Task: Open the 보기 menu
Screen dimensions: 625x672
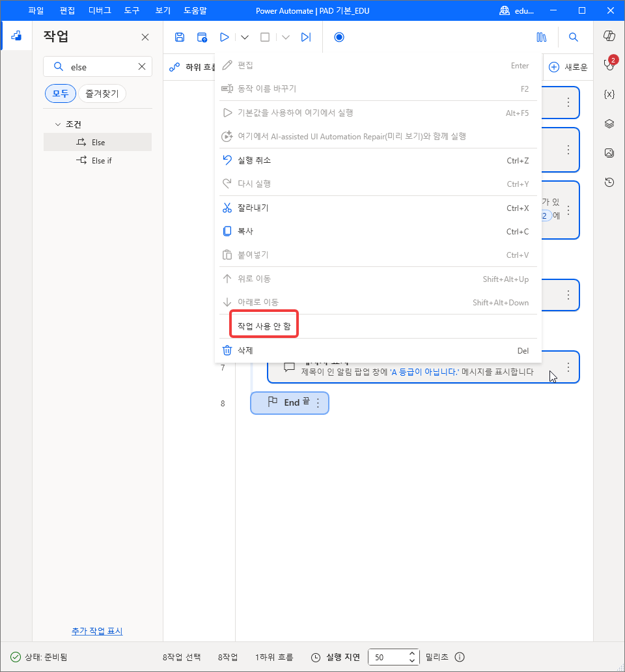Action: (163, 10)
